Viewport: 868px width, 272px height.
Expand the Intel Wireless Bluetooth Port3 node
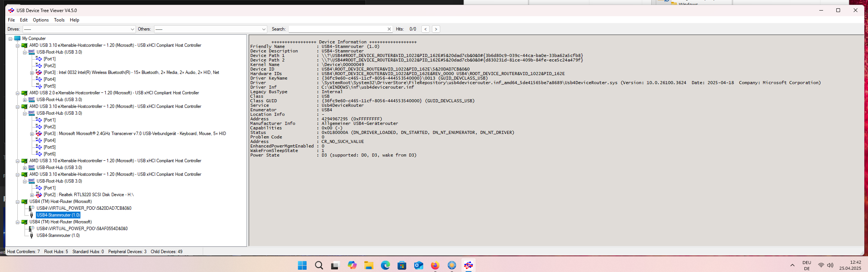[x=32, y=73]
